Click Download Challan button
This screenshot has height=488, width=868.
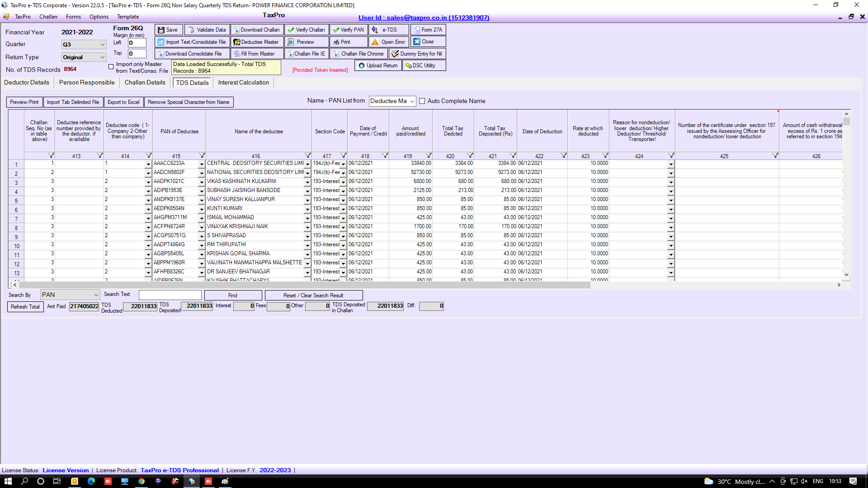257,30
